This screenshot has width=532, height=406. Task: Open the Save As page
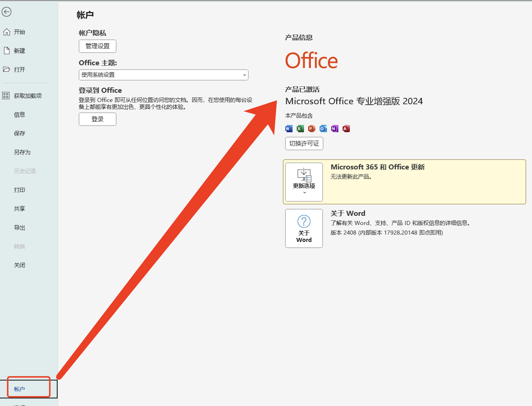pyautogui.click(x=22, y=152)
